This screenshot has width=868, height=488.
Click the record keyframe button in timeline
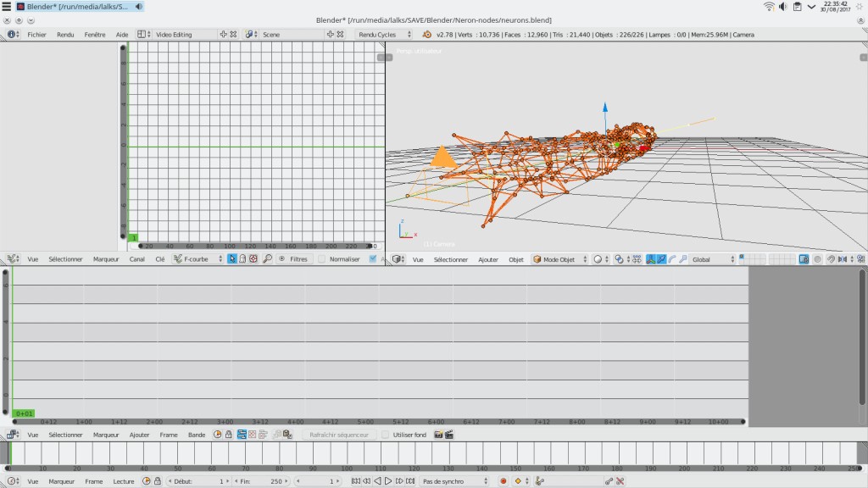pyautogui.click(x=503, y=481)
